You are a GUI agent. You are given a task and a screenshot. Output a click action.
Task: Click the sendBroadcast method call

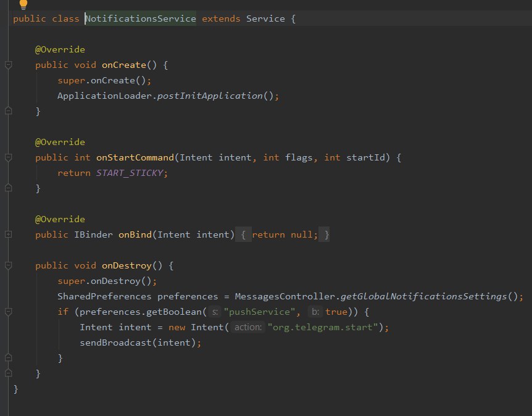tap(115, 343)
